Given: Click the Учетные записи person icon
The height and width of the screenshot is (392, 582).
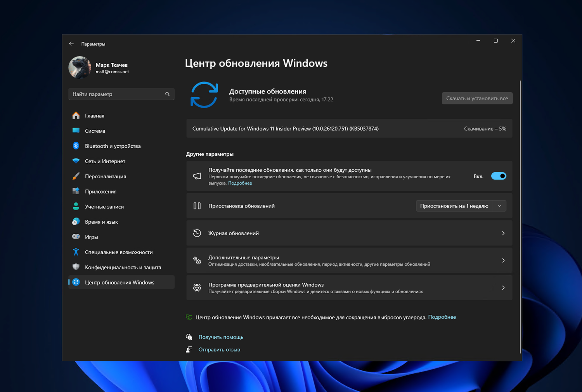Looking at the screenshot, I should [x=76, y=206].
